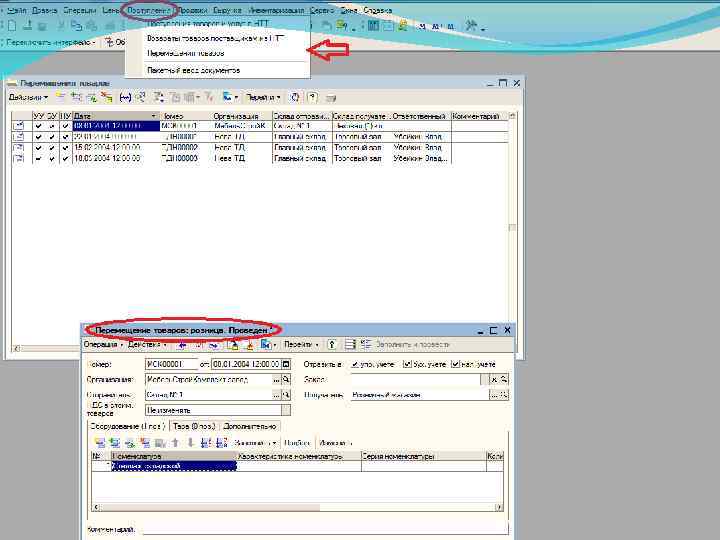Open the calendar picker next to date field

286,364
